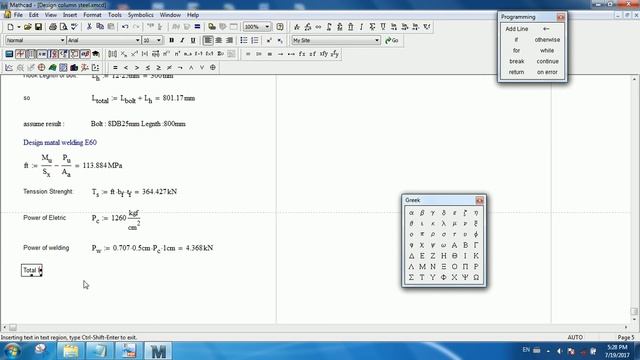Insert the summation operator from Calculus toolbar
Image resolution: width=640 pixels, height=360 pixels.
(372, 27)
